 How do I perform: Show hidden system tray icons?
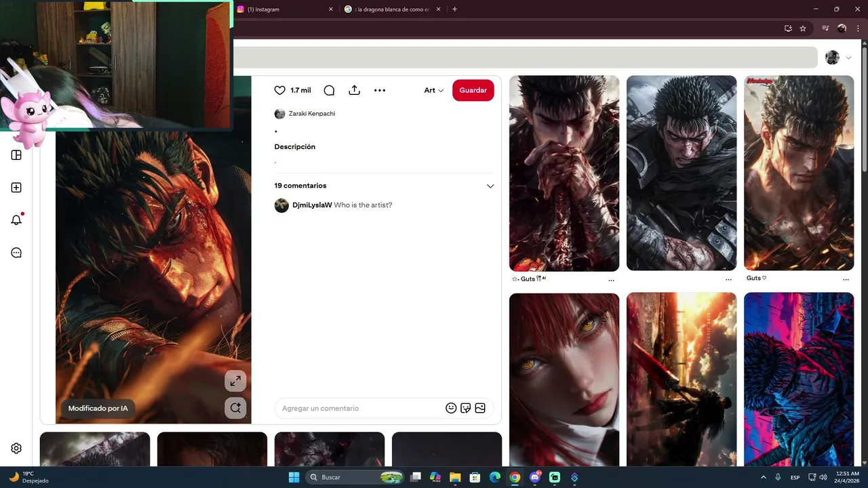click(x=763, y=477)
